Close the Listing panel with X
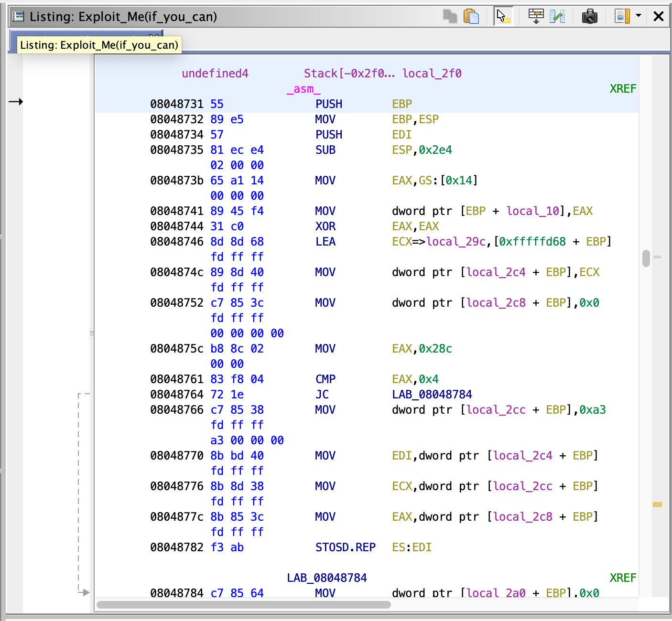This screenshot has height=621, width=672. point(658,16)
